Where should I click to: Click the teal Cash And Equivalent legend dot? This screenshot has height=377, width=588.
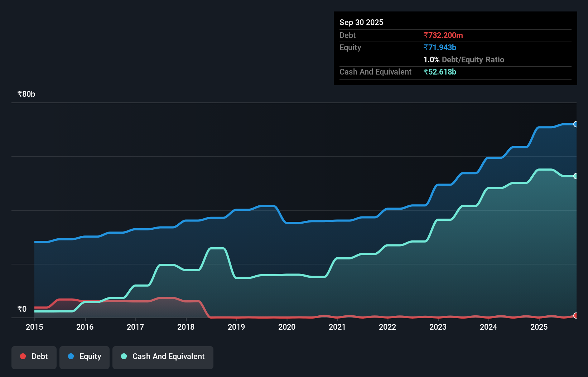(124, 356)
